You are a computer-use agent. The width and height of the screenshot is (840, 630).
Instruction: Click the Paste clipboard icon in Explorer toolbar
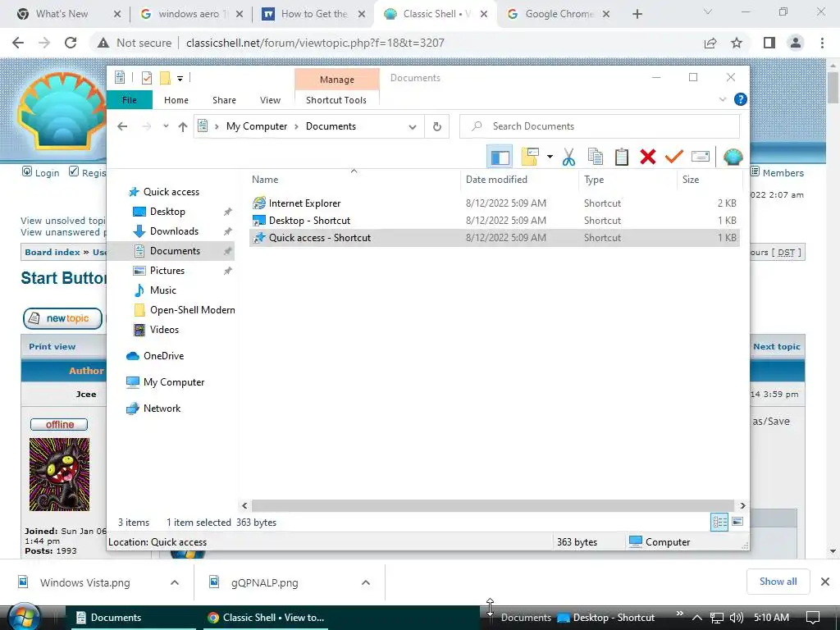pos(622,157)
